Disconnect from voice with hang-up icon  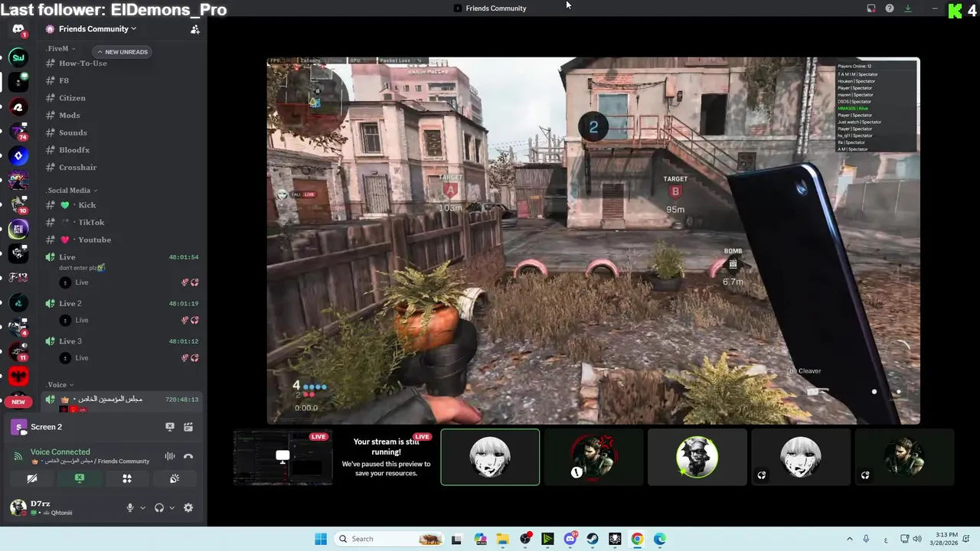188,457
